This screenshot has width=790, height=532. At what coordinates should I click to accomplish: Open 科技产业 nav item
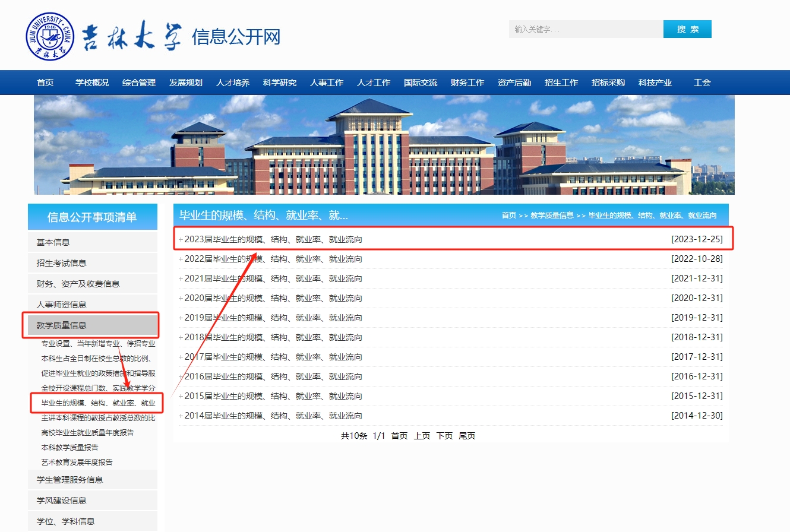pyautogui.click(x=655, y=83)
